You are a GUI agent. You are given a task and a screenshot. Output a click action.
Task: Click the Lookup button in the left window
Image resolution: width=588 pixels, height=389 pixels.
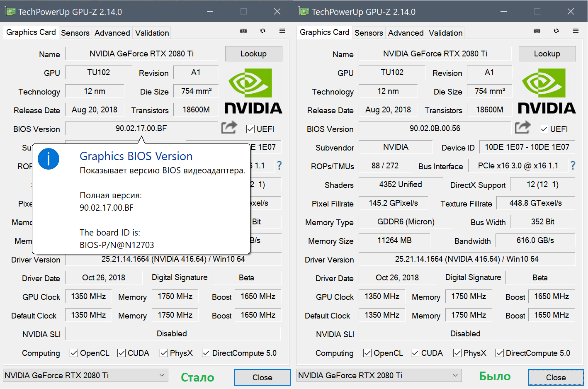pyautogui.click(x=254, y=53)
